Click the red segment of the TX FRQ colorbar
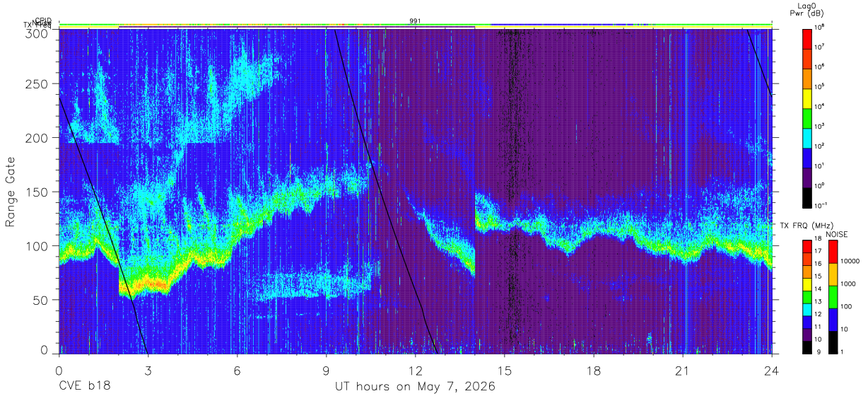The image size is (868, 401). 808,246
